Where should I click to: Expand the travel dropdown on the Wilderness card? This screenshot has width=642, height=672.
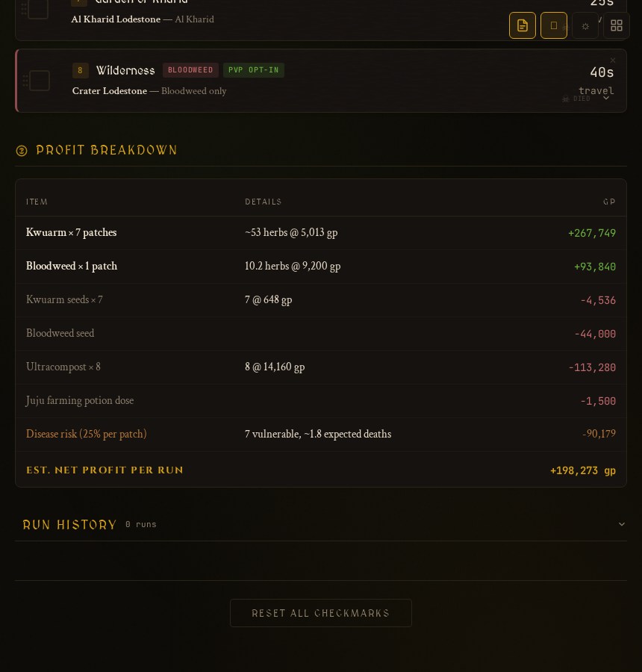point(605,97)
